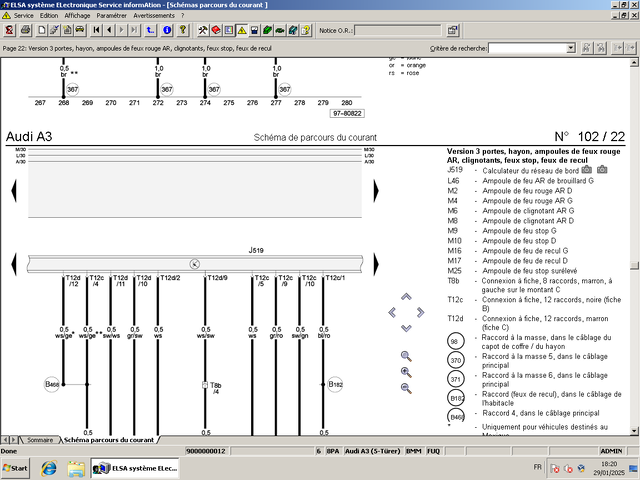Click the top magnifier reset zoom icon
Viewport: 640px width, 480px height.
(x=406, y=356)
